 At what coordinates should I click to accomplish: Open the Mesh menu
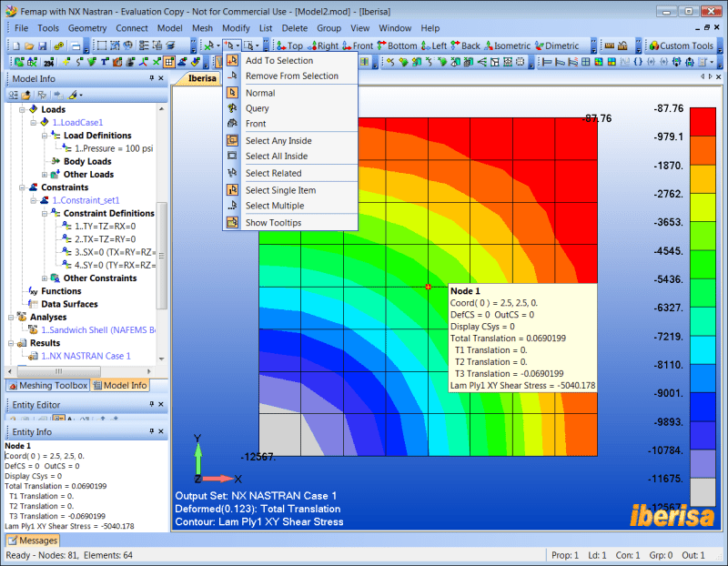pyautogui.click(x=202, y=28)
